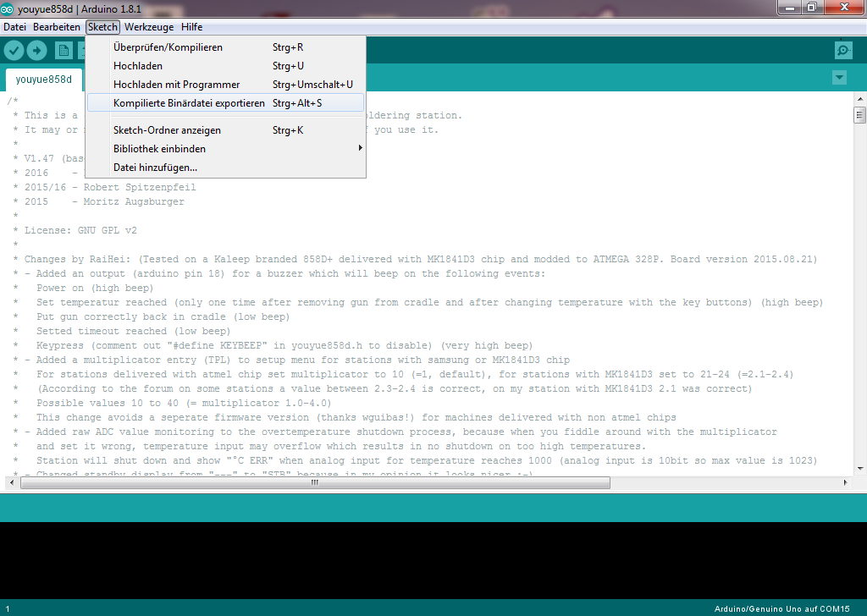The image size is (867, 616).
Task: Minimize the Arduino window
Action: (x=790, y=7)
